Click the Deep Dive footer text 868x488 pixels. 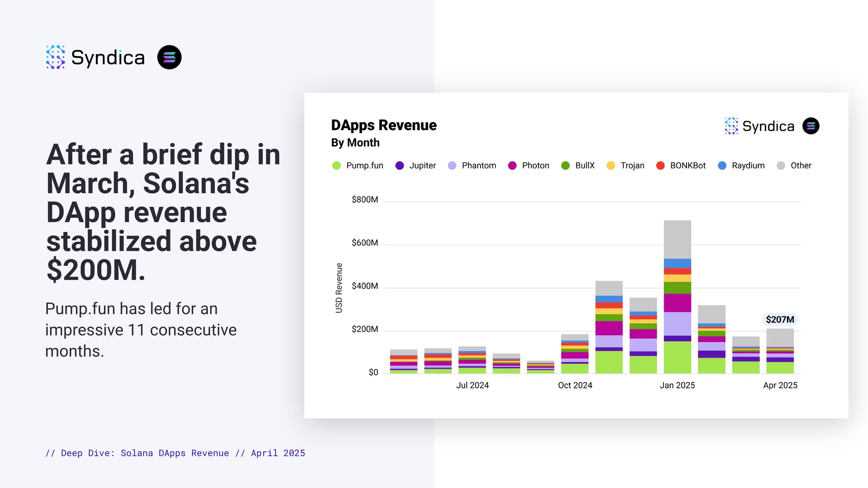tap(175, 453)
